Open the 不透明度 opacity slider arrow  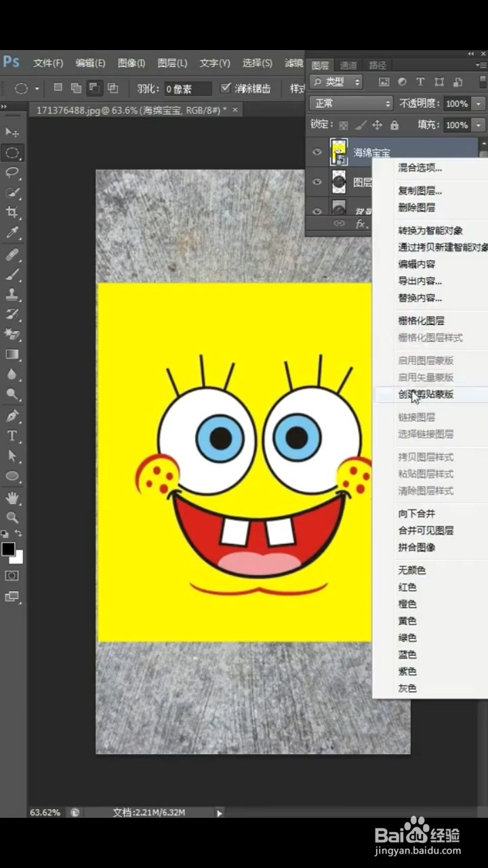point(479,104)
